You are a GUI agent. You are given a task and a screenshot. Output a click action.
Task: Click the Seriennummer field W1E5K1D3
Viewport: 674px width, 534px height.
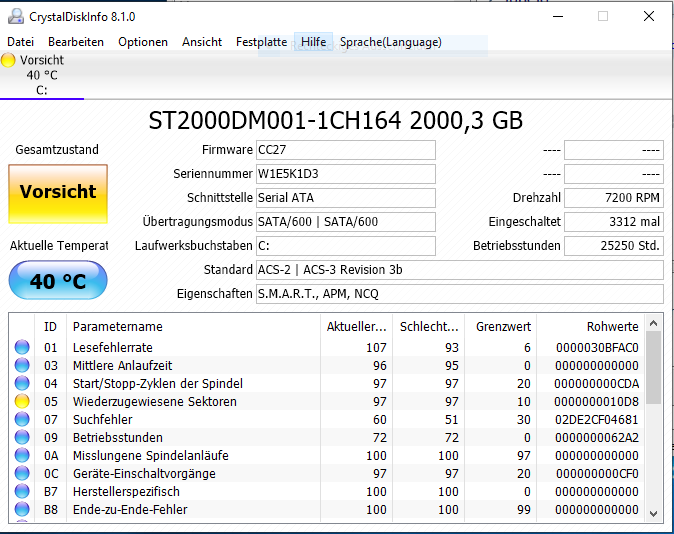pyautogui.click(x=346, y=174)
